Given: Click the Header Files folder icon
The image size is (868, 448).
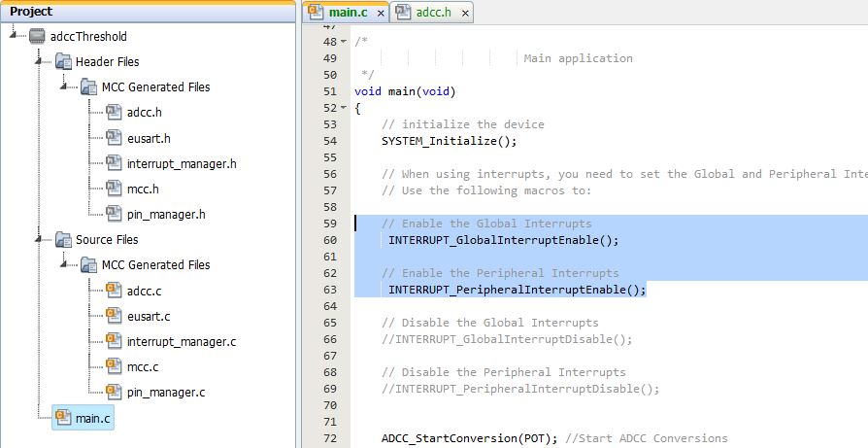Looking at the screenshot, I should [63, 62].
